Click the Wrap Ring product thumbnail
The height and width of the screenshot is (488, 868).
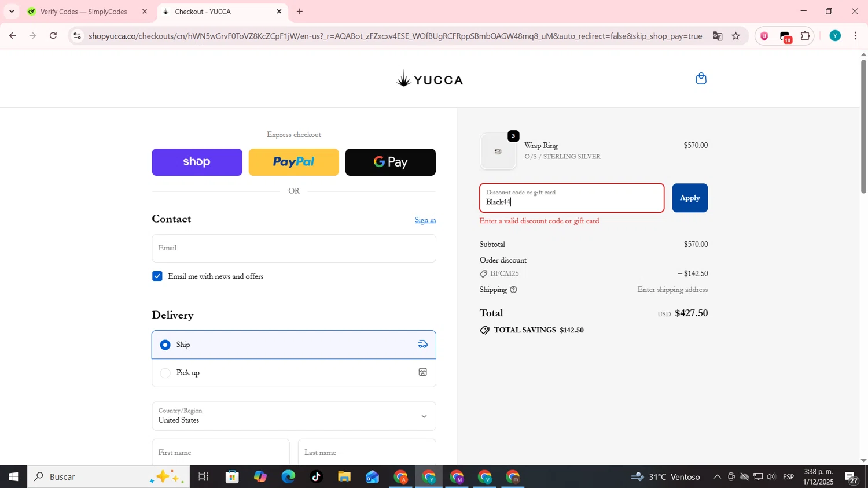click(498, 151)
